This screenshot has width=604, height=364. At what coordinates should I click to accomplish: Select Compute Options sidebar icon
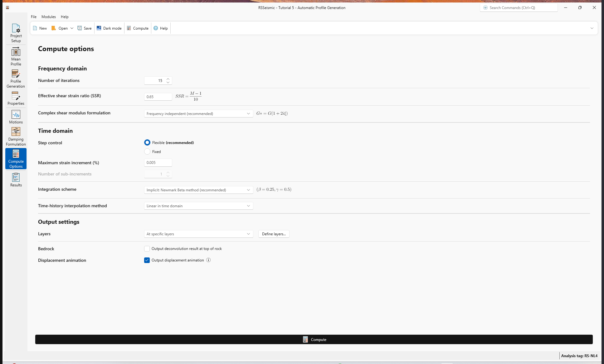[x=16, y=159]
